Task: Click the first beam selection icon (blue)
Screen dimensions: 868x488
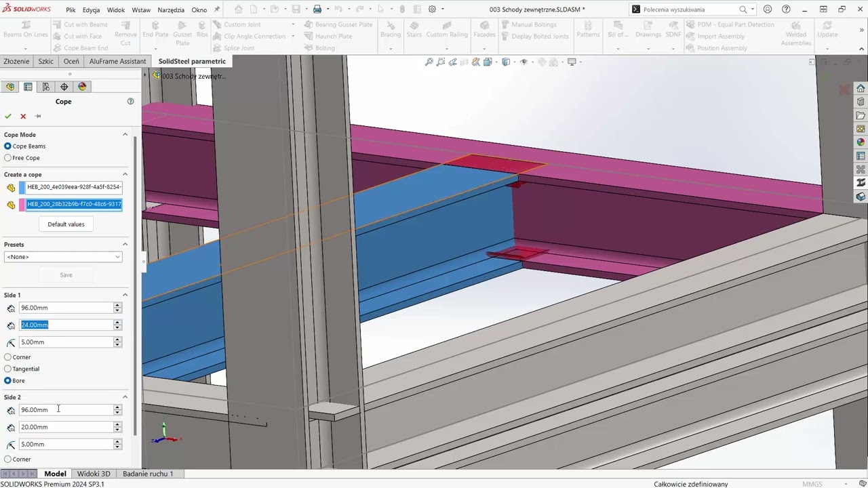Action: tap(11, 188)
